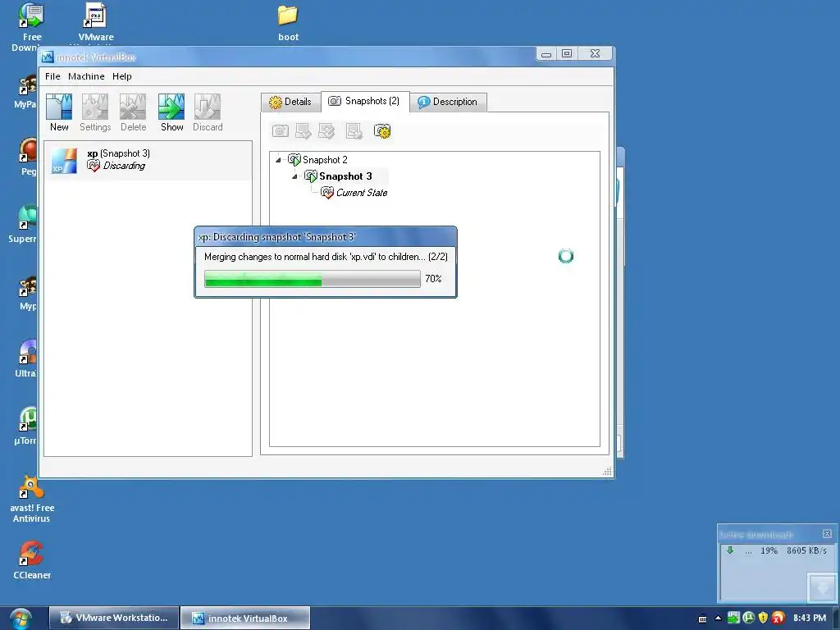Click the µTorrent tray icon

[x=748, y=618]
